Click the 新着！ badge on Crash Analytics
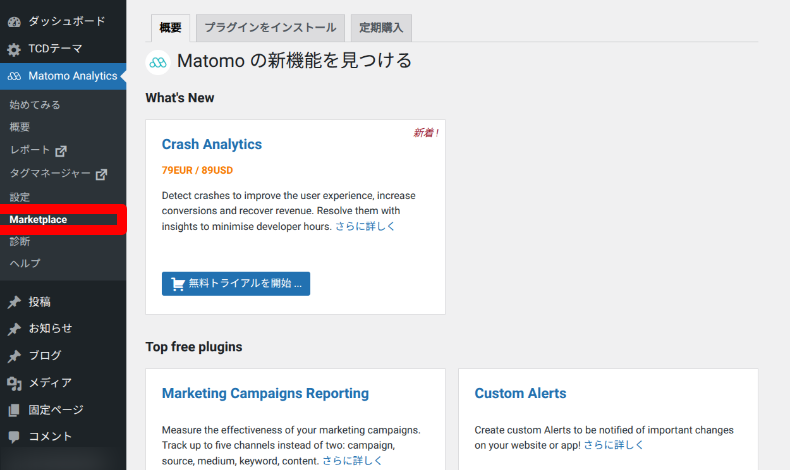This screenshot has width=790, height=470. point(426,132)
